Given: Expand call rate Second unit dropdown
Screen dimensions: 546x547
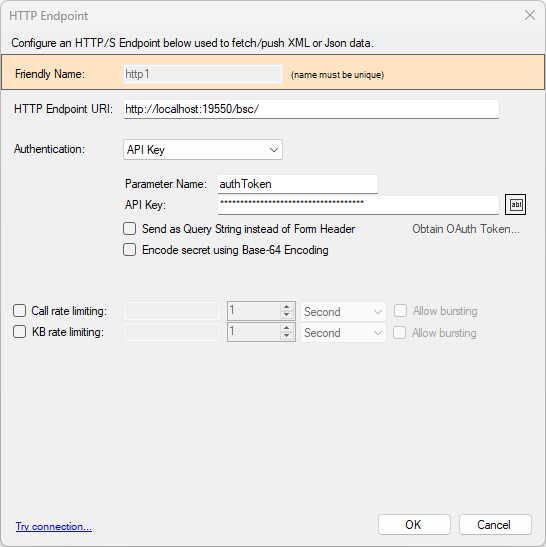Looking at the screenshot, I should (x=343, y=312).
